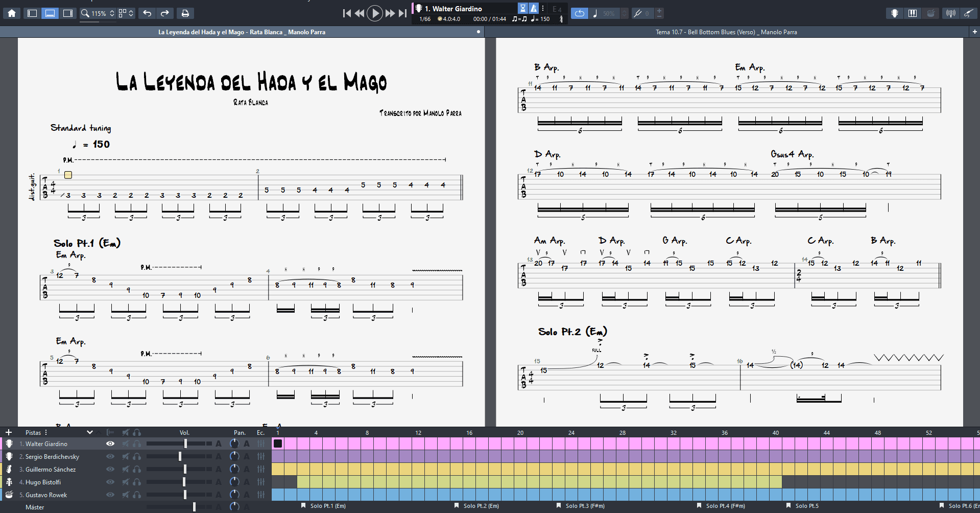Viewport: 980px width, 513px height.
Task: Mute the Gustavo Rowek track
Action: click(x=126, y=495)
